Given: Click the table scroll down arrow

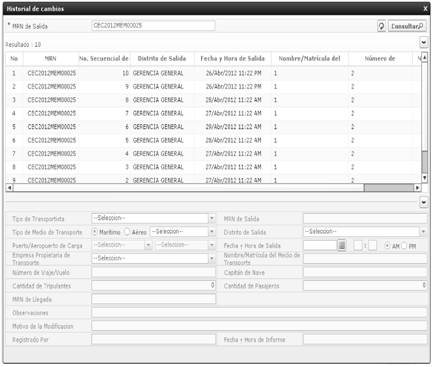Looking at the screenshot, I should [x=424, y=178].
